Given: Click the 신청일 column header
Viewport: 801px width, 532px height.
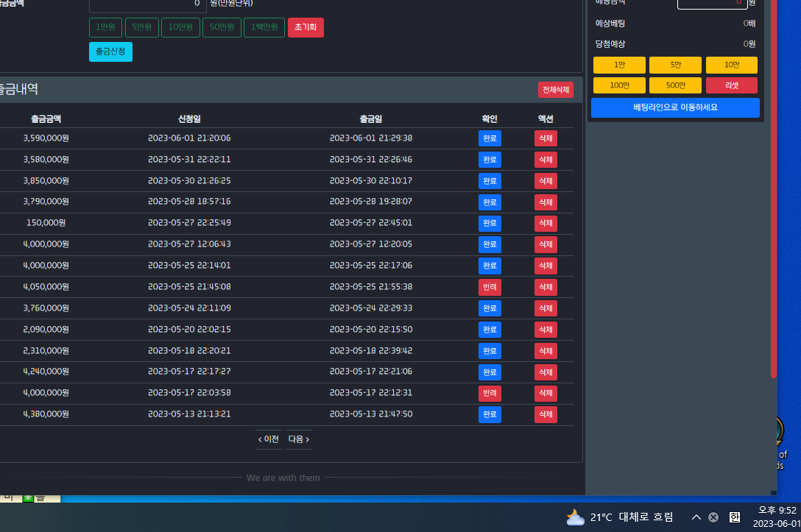Looking at the screenshot, I should [189, 119].
